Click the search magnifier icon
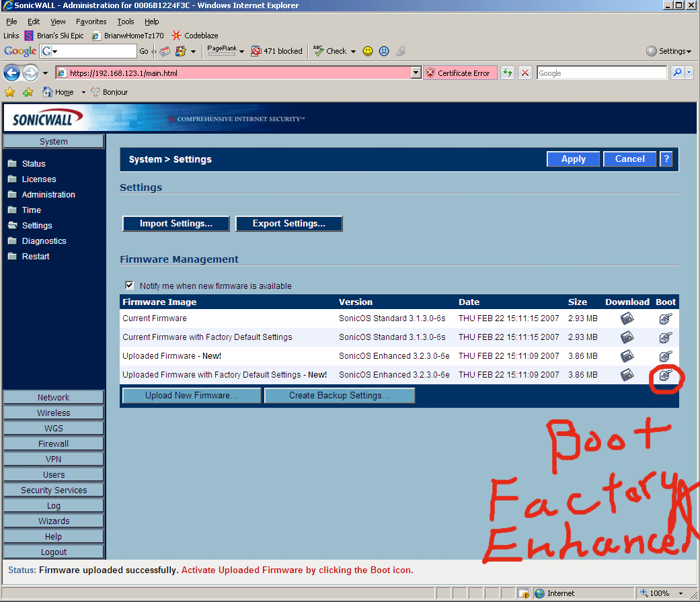 [677, 73]
